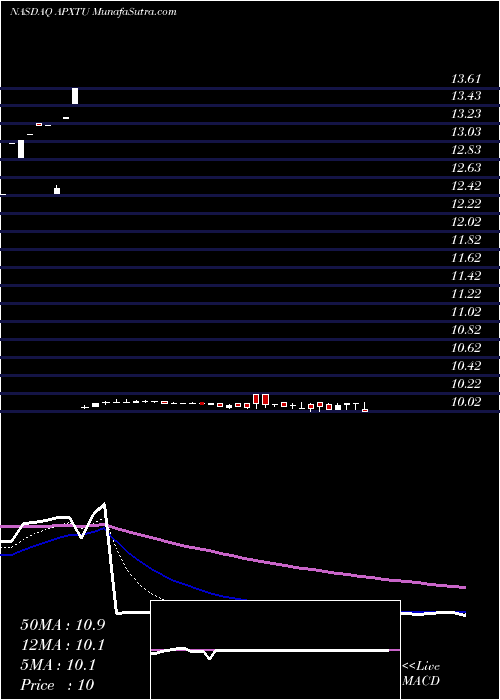
Task: Click the 12.42 price axis label
Action: 466,186
